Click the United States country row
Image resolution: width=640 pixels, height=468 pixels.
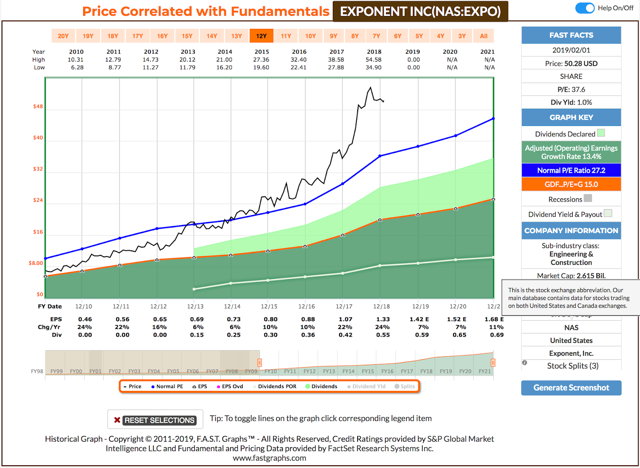click(571, 340)
